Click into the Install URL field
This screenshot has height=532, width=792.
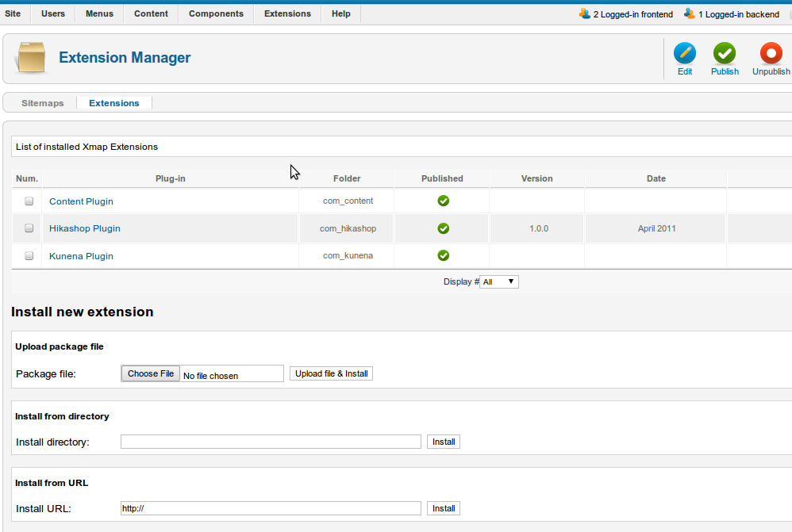[271, 508]
